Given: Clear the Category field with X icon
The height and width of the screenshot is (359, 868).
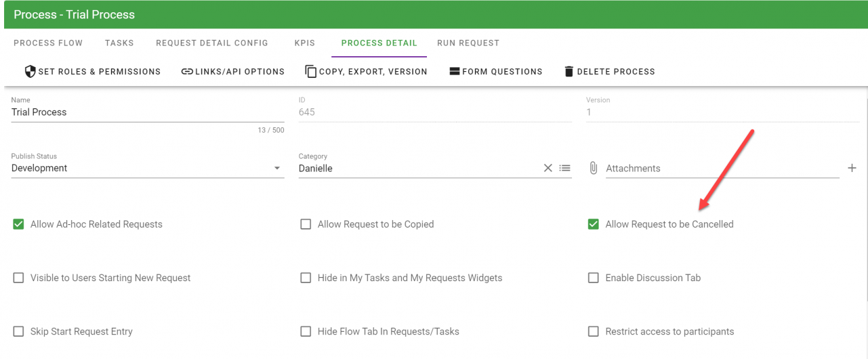Looking at the screenshot, I should 548,168.
